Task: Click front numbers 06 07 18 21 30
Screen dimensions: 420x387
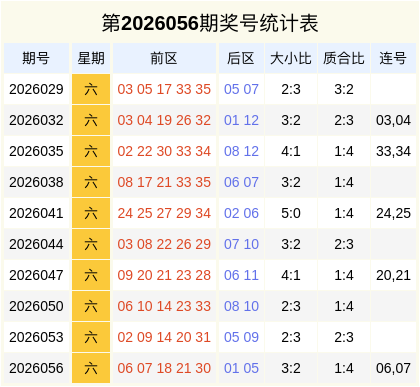Action: (164, 368)
